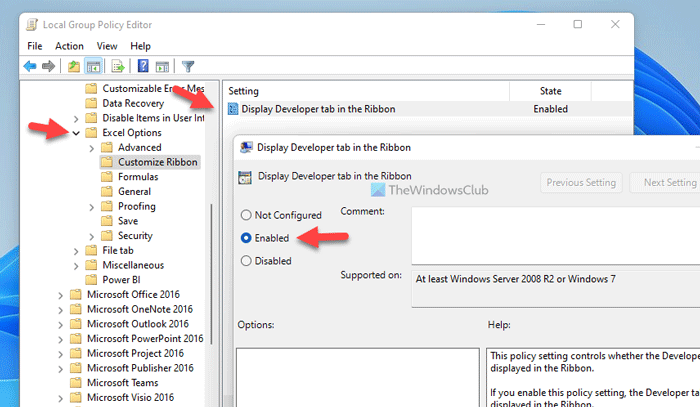Expand the Microsoft Outlook 2016 node
Viewport: 700px width, 407px height.
(60, 325)
